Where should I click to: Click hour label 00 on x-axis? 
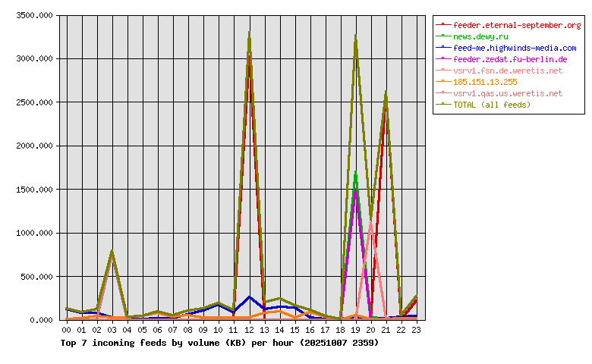tap(66, 330)
